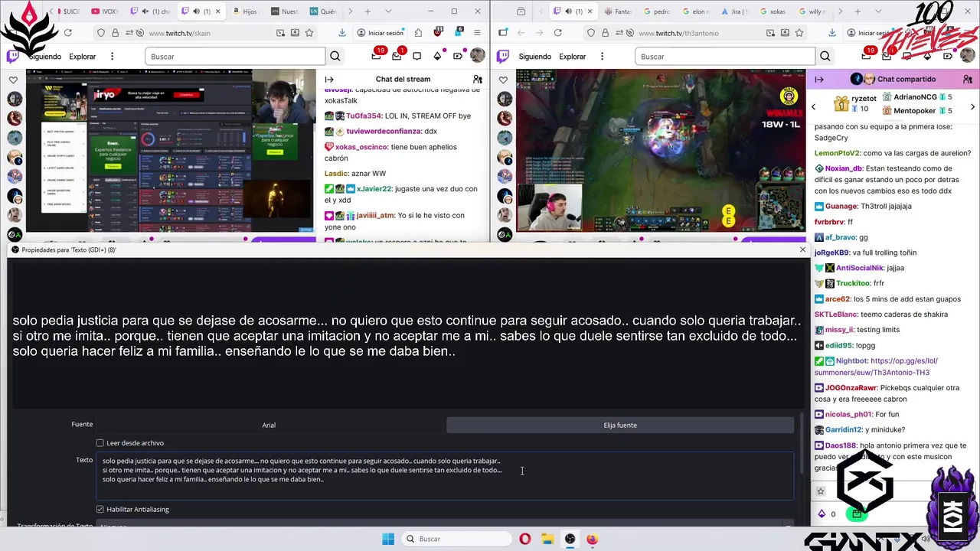Open extensions puzzle icon in left Firefox window

(x=418, y=33)
